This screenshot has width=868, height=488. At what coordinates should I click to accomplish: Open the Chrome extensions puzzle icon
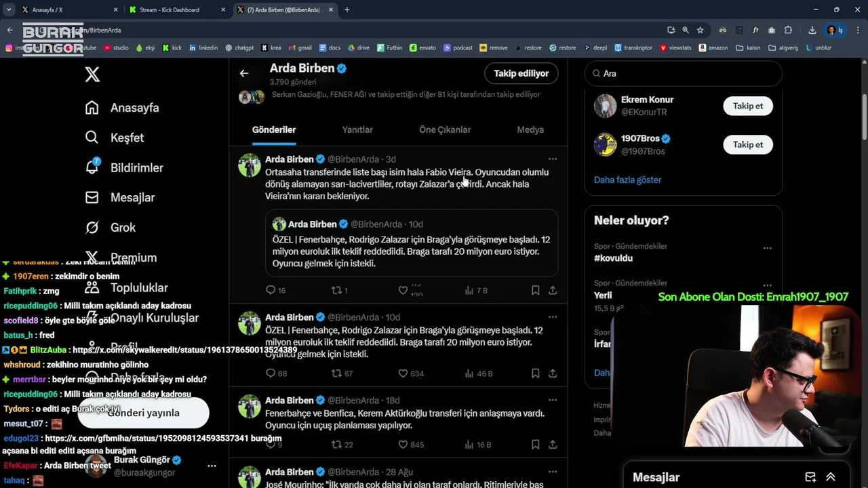coord(788,30)
